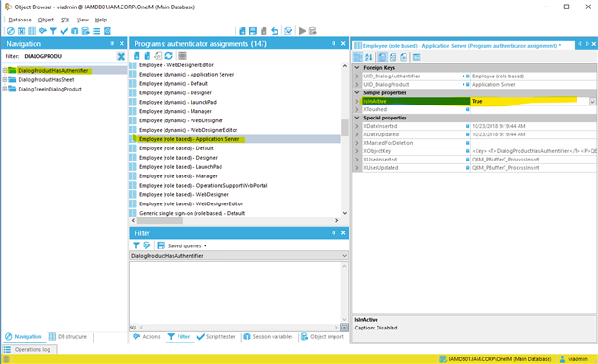Switch to the DB structure tab
Viewport: 598px width, 364px height.
tap(68, 337)
